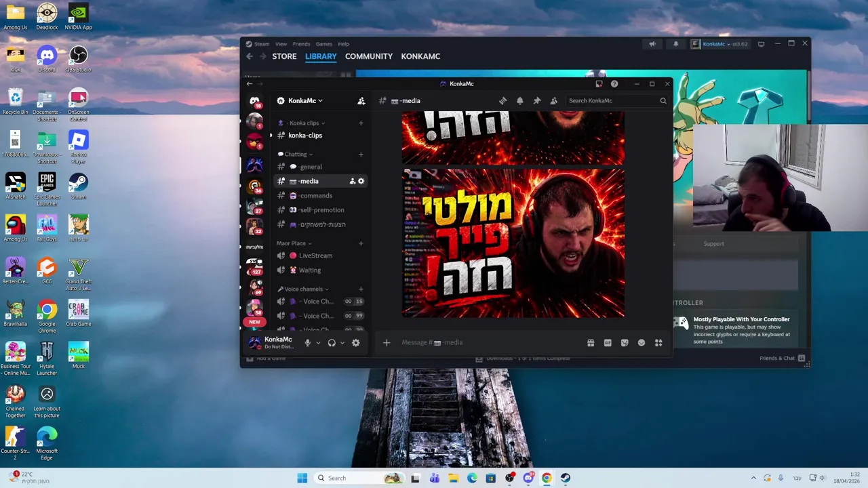This screenshot has width=868, height=488.
Task: Show pinned messages in media channel
Action: [536, 101]
